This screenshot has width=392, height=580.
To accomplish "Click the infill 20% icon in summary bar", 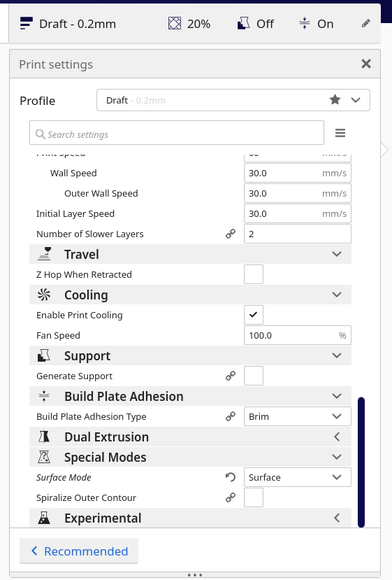I will (x=175, y=24).
